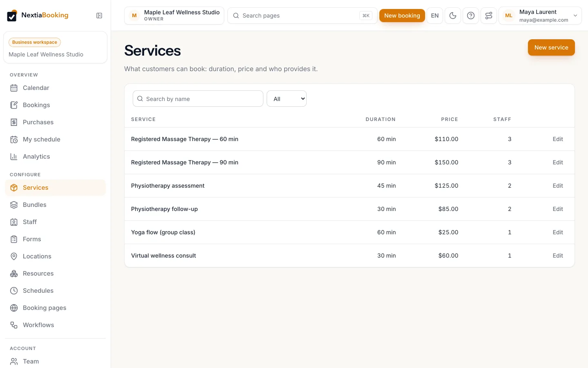This screenshot has width=588, height=368.
Task: Open Services in the sidebar
Action: (56, 188)
